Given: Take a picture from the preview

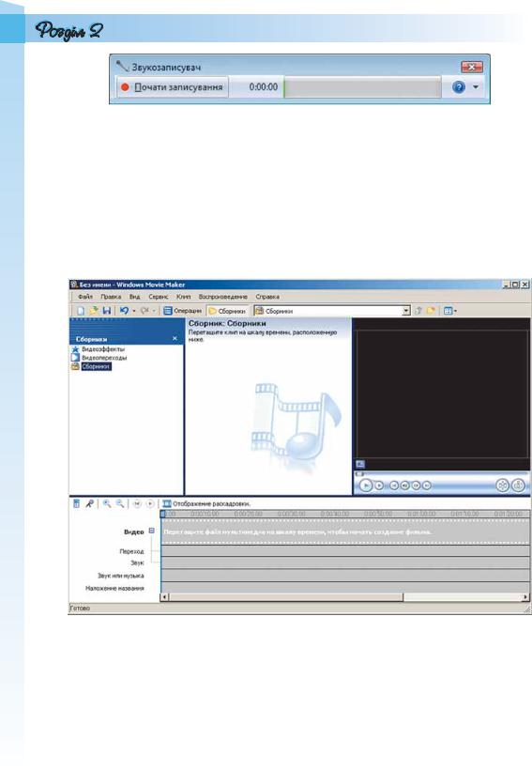Looking at the screenshot, I should [x=518, y=485].
